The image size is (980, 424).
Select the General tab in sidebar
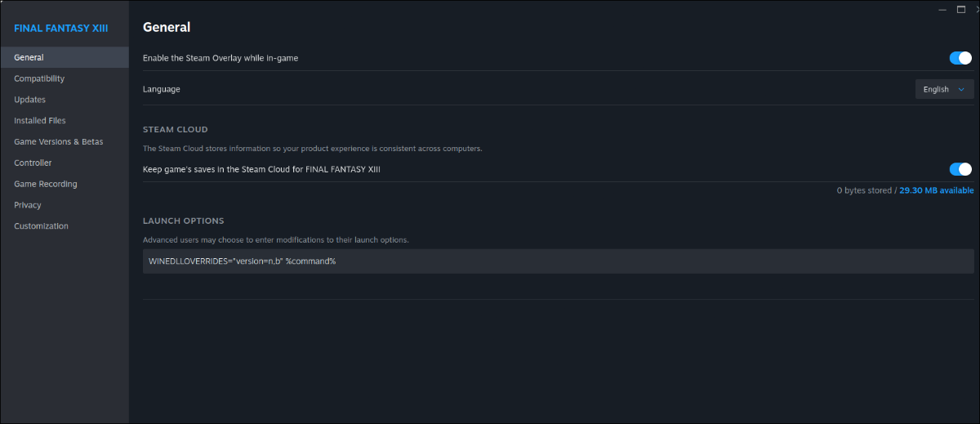coord(29,57)
